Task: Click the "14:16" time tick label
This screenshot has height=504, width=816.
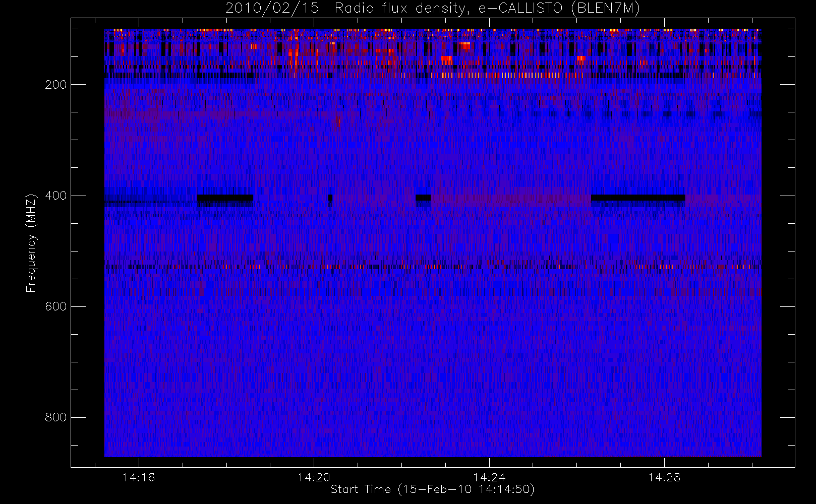Action: pos(139,477)
